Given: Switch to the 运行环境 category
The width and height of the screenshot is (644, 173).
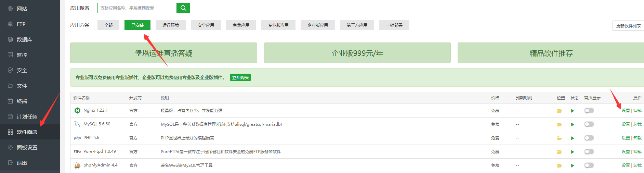Looking at the screenshot, I should (x=171, y=25).
